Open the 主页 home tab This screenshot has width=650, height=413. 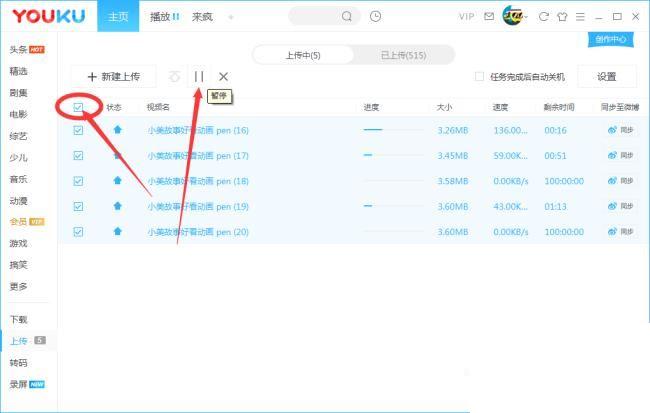click(118, 17)
